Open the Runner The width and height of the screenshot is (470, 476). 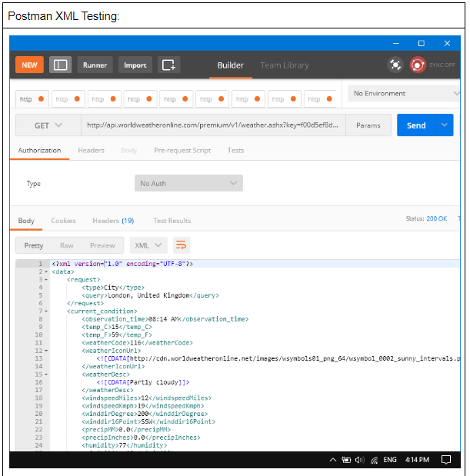95,65
